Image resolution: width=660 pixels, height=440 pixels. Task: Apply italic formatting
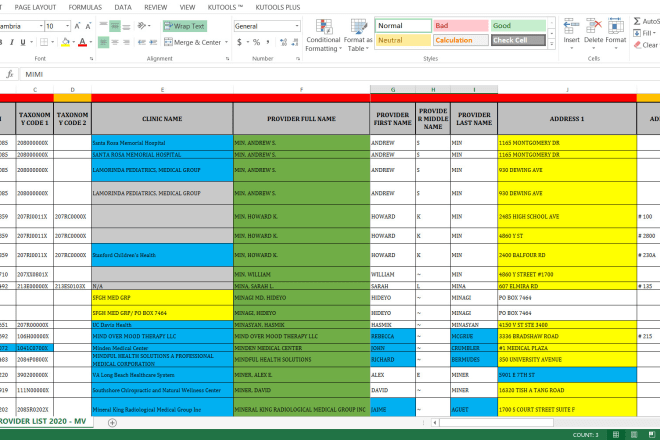(x=12, y=42)
